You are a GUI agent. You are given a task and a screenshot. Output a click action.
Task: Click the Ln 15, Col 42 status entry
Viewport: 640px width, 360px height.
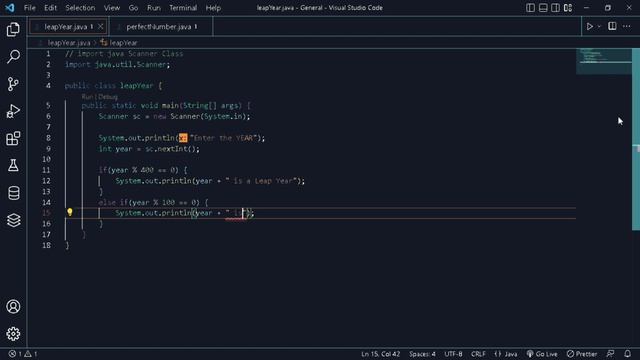(x=380, y=354)
